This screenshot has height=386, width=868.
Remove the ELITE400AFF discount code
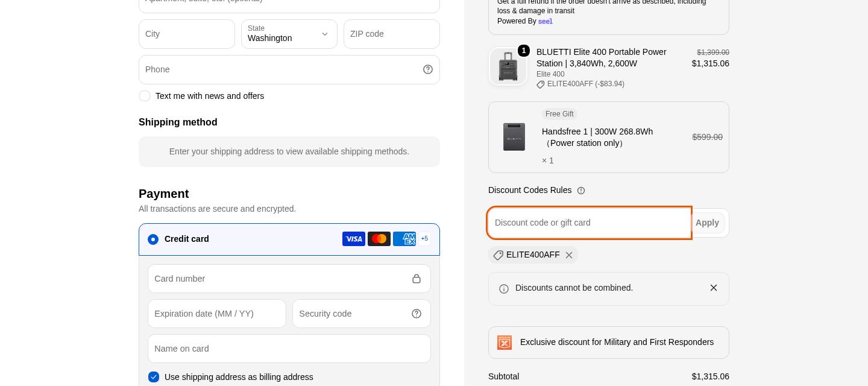[x=569, y=255]
